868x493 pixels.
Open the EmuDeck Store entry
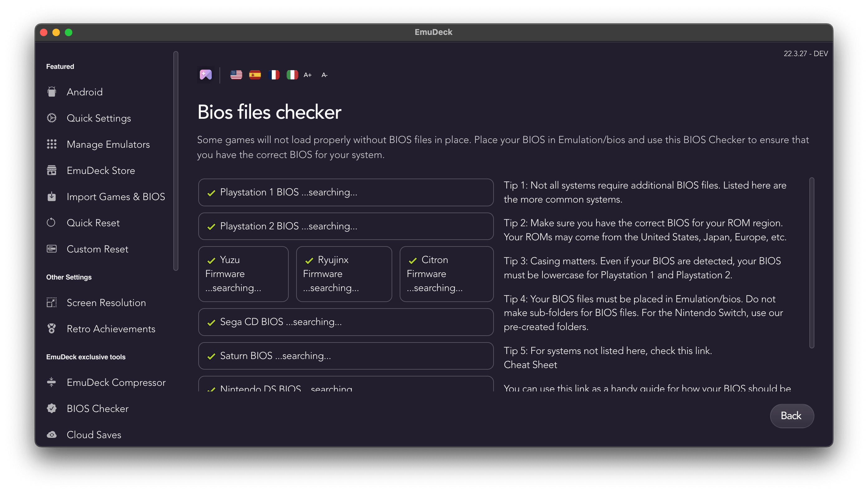101,170
